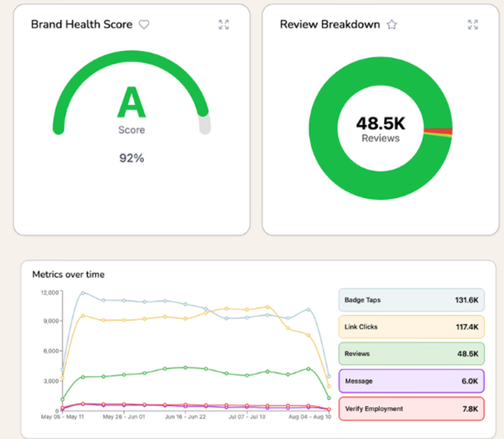Click the Jun 16 - Jun 22 axis label
Viewport: 504px width, 439px height.
(185, 417)
